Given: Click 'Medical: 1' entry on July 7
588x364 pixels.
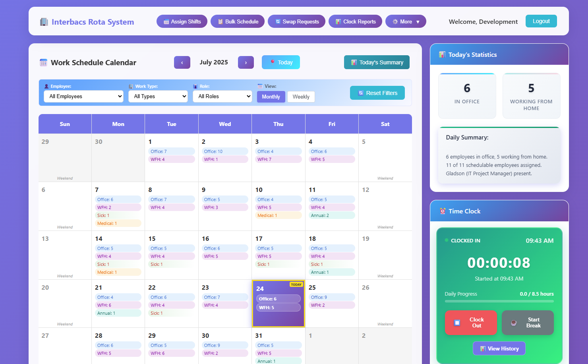Looking at the screenshot, I should pos(118,223).
